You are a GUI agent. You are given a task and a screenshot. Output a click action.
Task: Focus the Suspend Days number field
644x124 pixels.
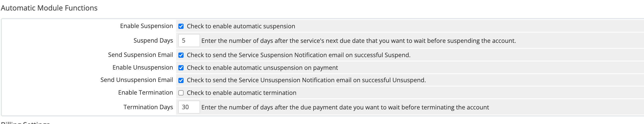pyautogui.click(x=189, y=40)
